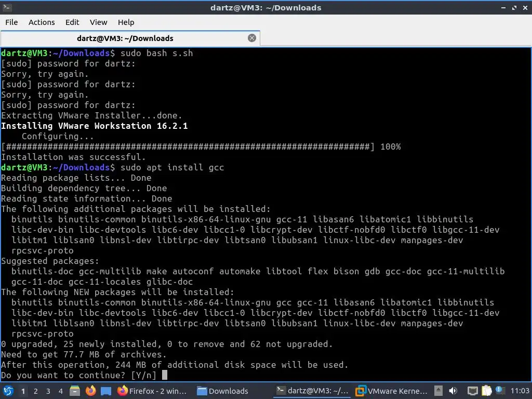Open the Lubuntu start menu icon
This screenshot has width=532, height=399.
point(8,391)
